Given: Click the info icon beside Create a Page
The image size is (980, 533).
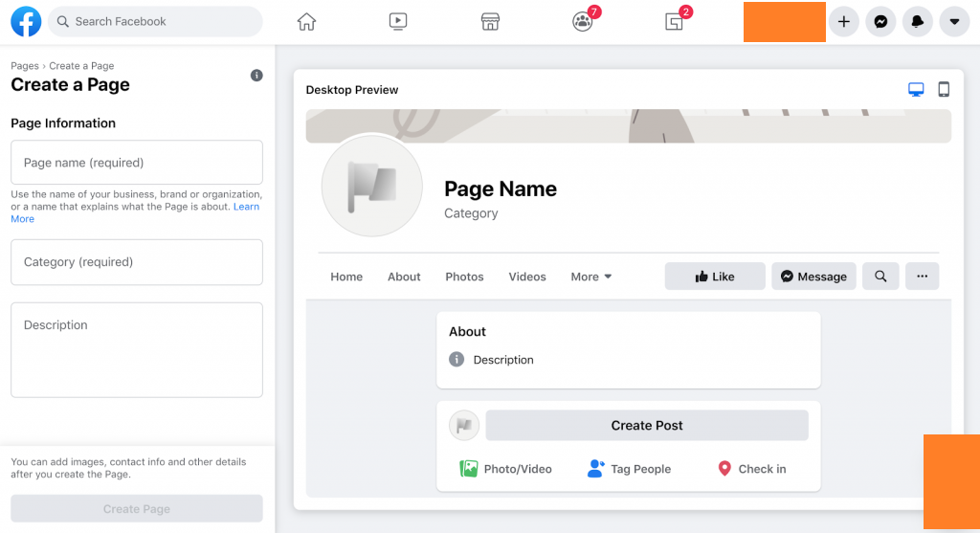Looking at the screenshot, I should pyautogui.click(x=256, y=76).
